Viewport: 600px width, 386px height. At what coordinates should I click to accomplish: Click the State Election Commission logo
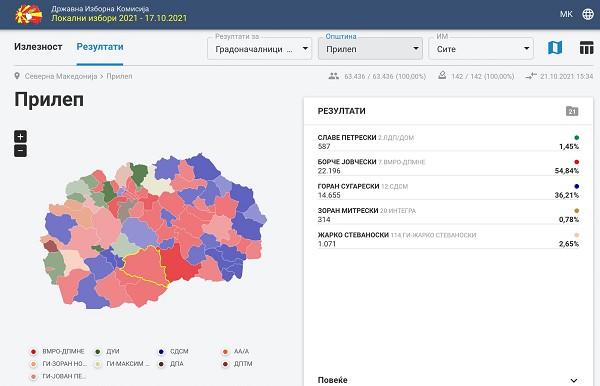29,14
